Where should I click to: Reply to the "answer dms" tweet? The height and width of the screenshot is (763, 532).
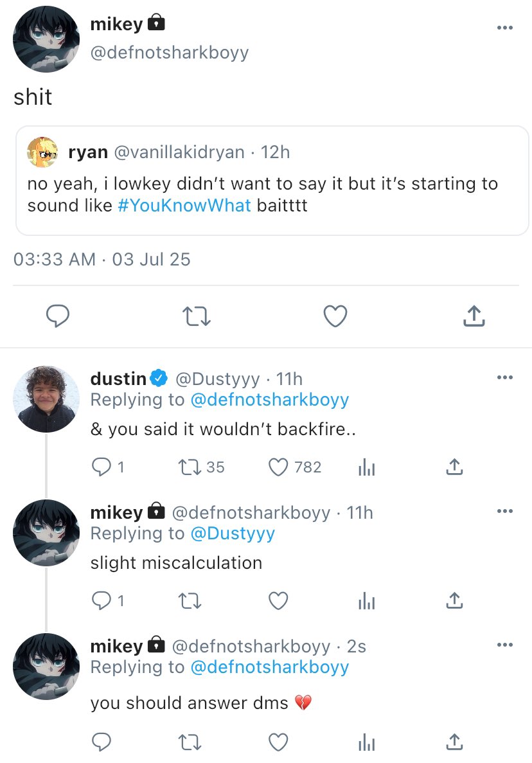click(x=101, y=742)
